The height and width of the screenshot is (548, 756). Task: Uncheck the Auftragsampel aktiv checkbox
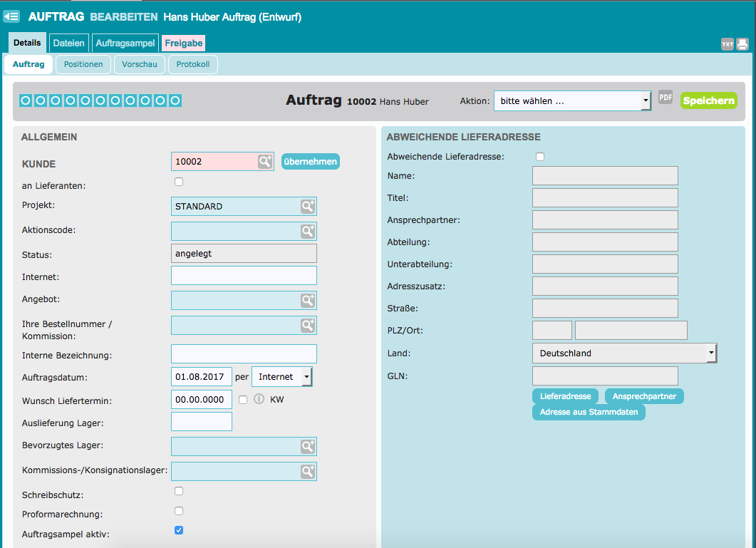[179, 530]
